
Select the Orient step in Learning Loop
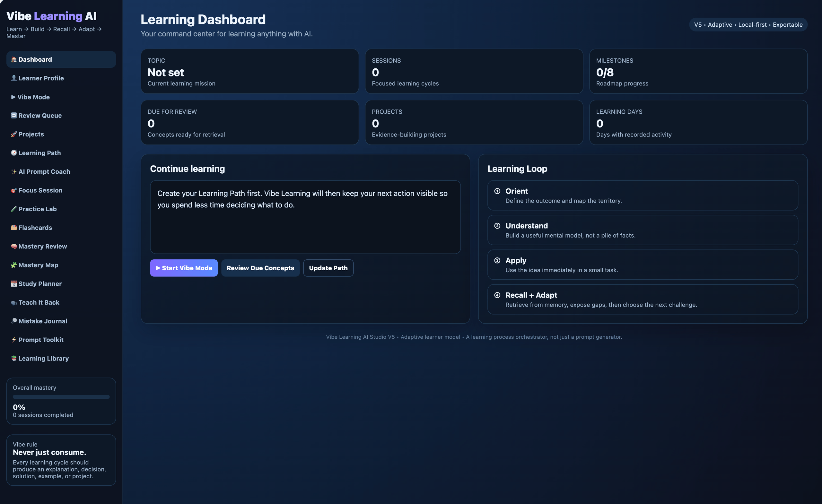tap(643, 196)
